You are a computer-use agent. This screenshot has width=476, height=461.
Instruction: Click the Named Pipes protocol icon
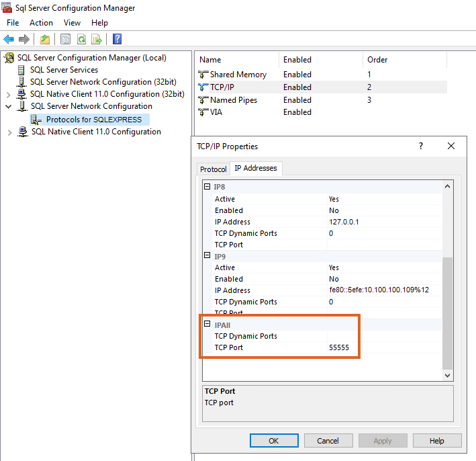point(203,100)
